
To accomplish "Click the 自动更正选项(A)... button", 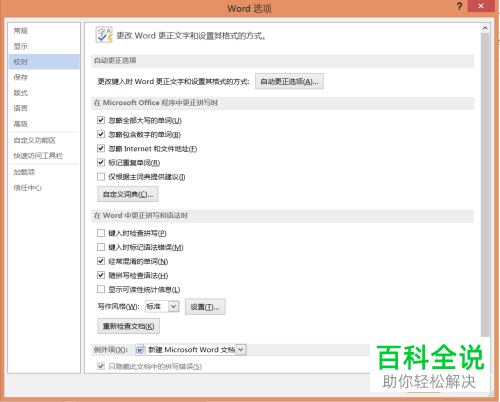I will 289,81.
